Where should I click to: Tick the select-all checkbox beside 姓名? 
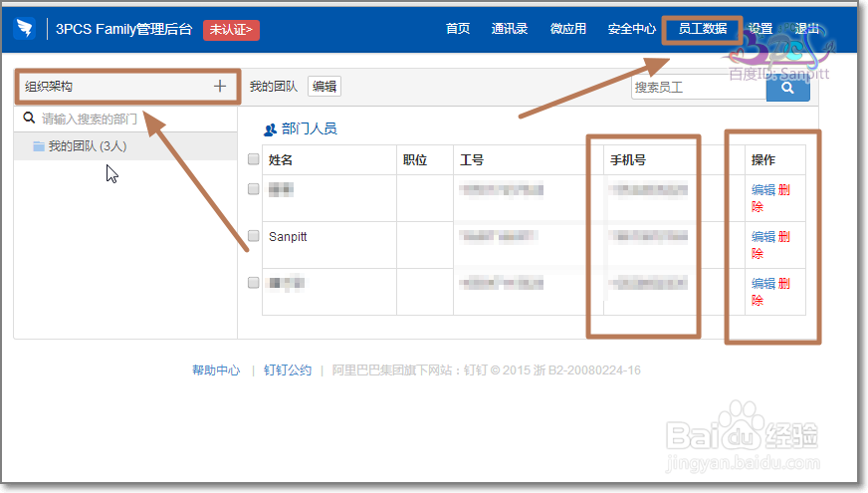[254, 159]
